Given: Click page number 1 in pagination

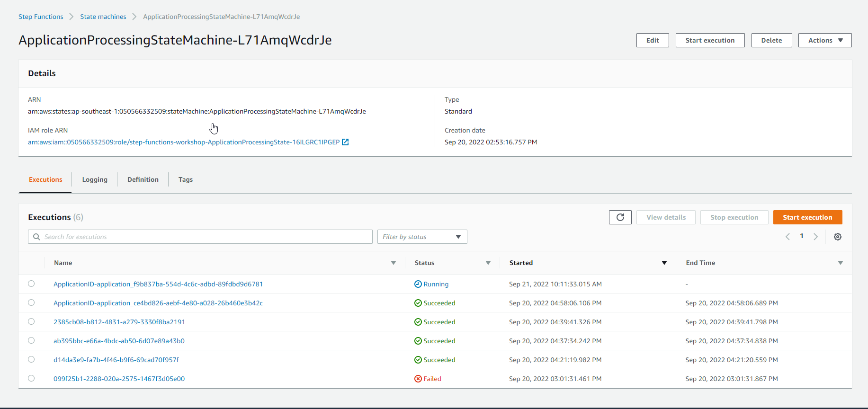Looking at the screenshot, I should tap(802, 236).
